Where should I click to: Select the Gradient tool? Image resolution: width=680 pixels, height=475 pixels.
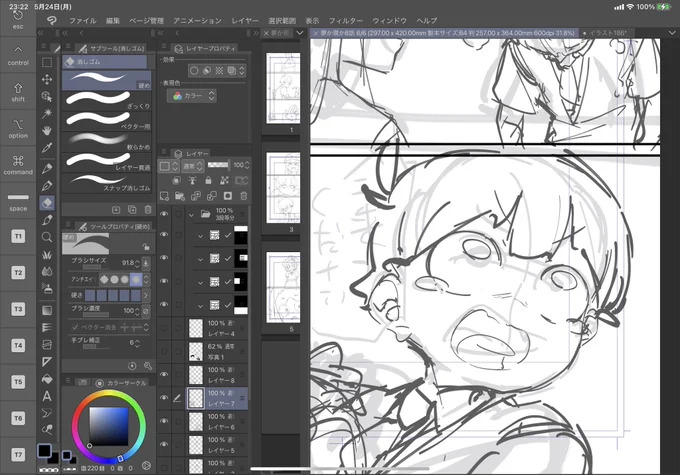(47, 310)
